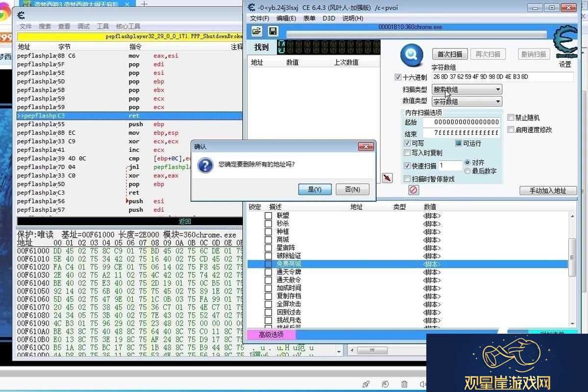
Task: Click the scan progress bar
Action: pos(416,34)
